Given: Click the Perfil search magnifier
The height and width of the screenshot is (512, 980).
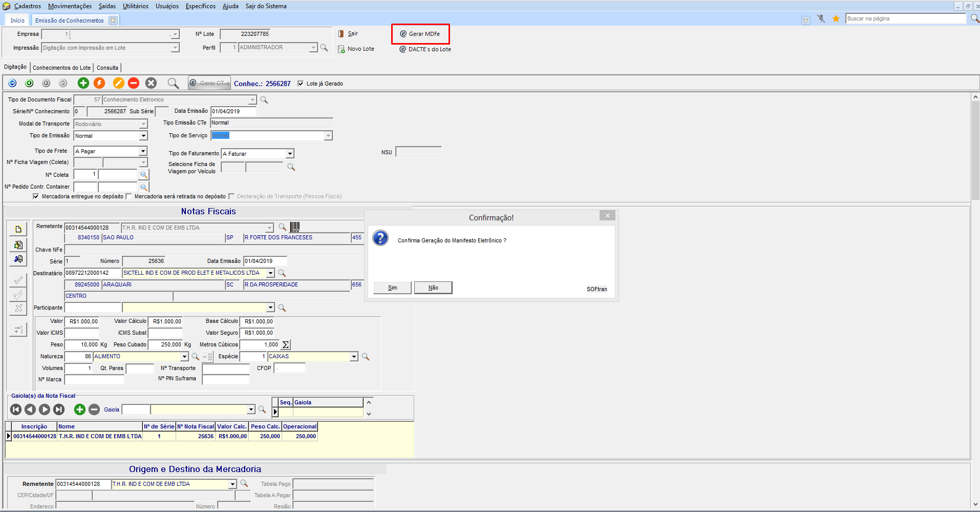Looking at the screenshot, I should click(324, 48).
